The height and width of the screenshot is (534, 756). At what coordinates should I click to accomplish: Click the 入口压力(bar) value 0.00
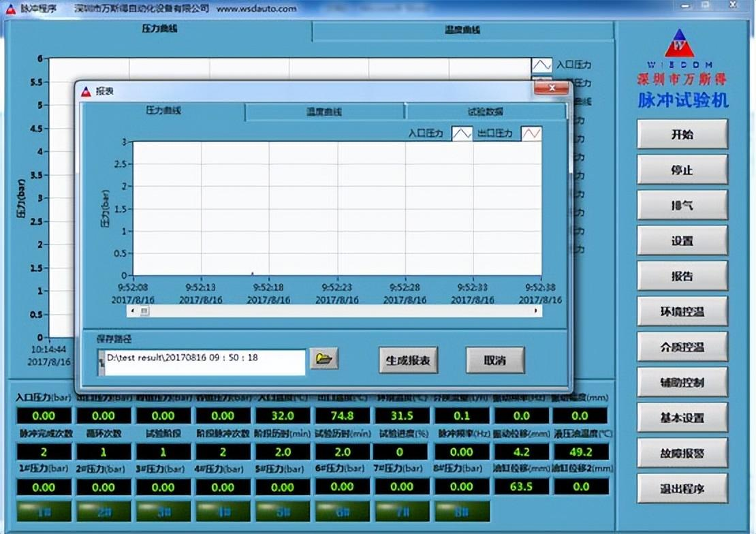(x=44, y=415)
